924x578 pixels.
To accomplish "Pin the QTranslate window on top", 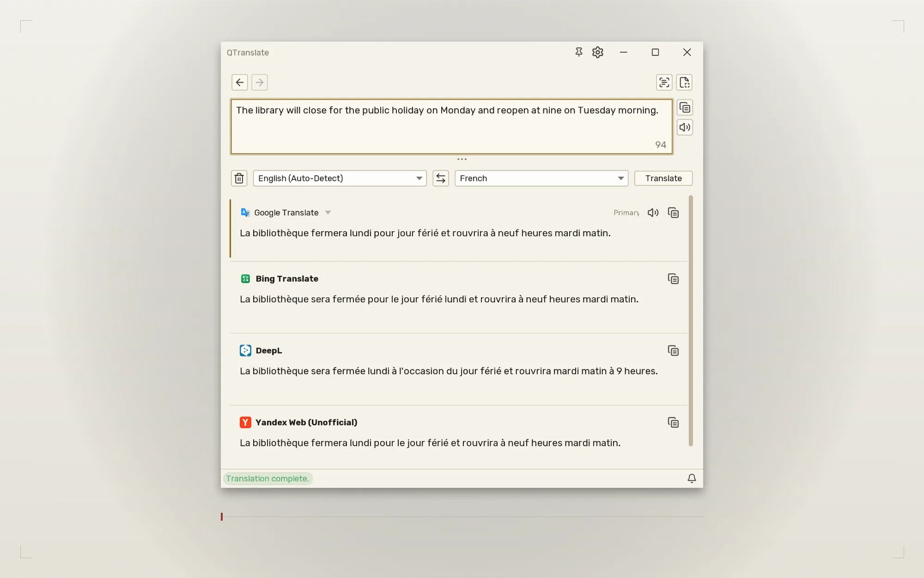I will pyautogui.click(x=578, y=52).
